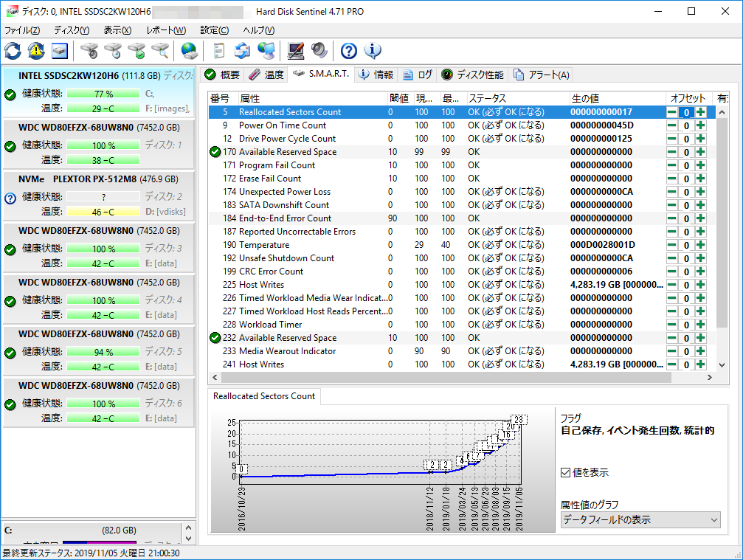Click the disk with green checkmark icon
Screen dimensions: 743x560
[x=136, y=51]
